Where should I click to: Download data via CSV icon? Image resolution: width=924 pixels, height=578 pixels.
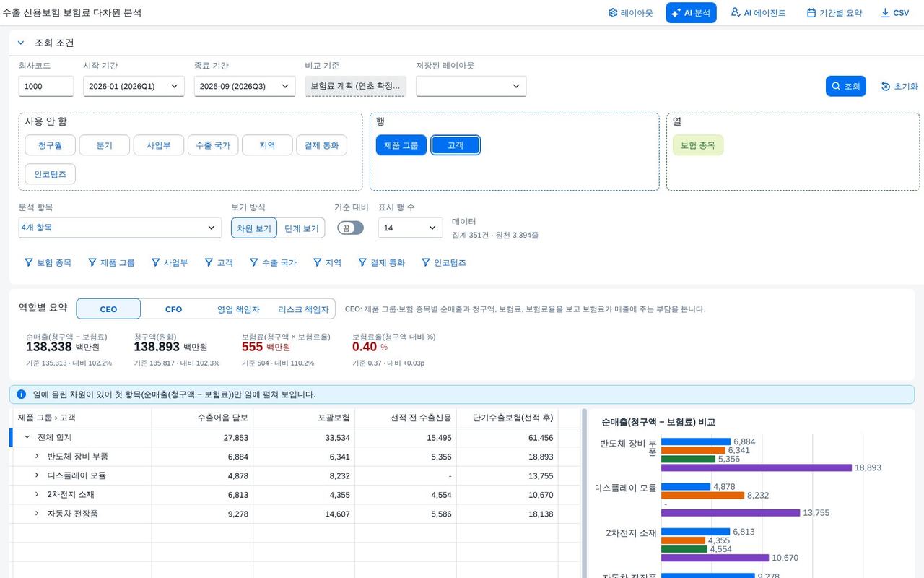895,13
